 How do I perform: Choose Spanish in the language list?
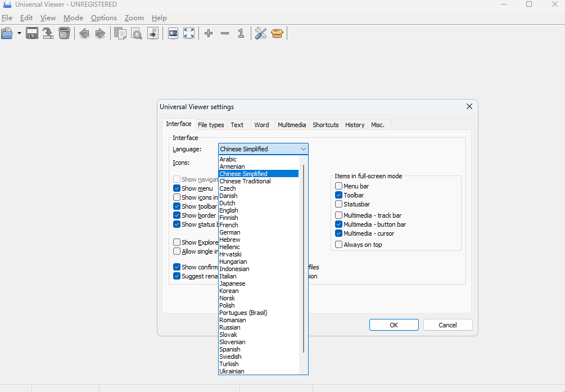(259, 349)
